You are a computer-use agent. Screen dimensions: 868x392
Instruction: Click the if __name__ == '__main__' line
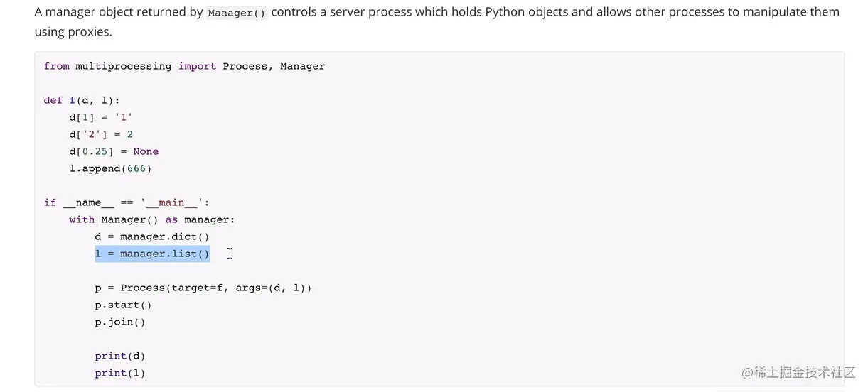127,202
